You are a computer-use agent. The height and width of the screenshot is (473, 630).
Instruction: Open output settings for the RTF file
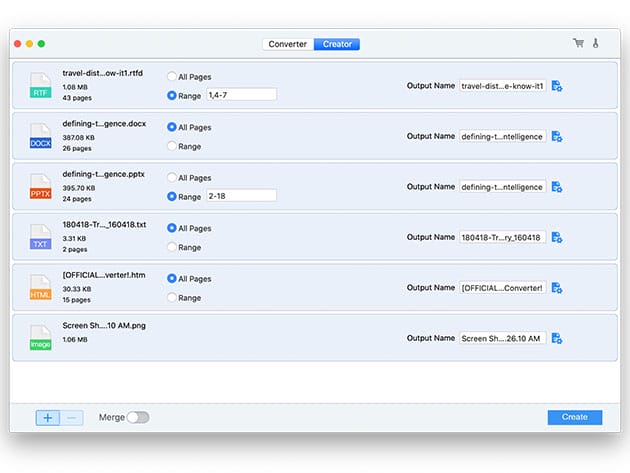click(x=557, y=86)
